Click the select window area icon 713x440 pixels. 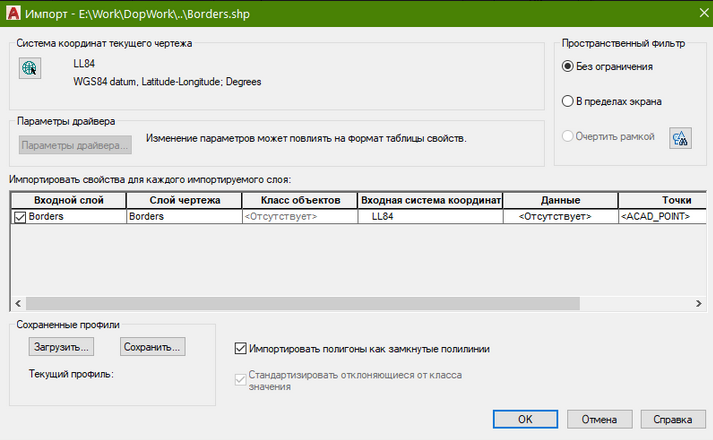click(681, 138)
